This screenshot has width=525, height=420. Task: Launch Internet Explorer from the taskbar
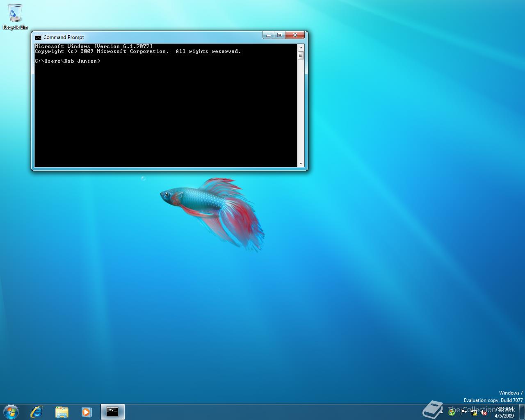point(37,412)
